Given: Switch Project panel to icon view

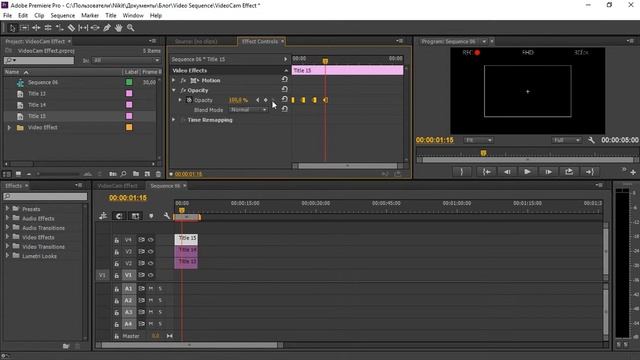Looking at the screenshot, I should pos(18,174).
